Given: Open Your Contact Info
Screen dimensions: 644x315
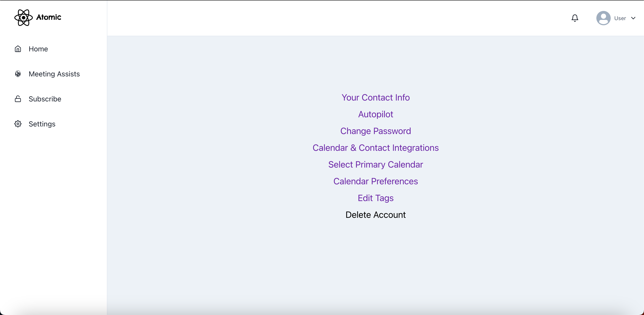Looking at the screenshot, I should [x=375, y=97].
